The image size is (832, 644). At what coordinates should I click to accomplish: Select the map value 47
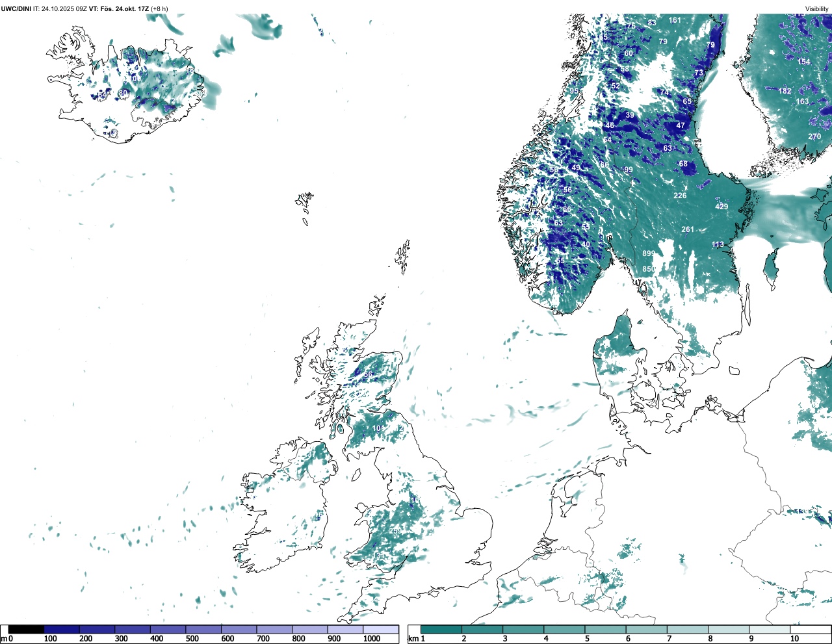pos(681,126)
